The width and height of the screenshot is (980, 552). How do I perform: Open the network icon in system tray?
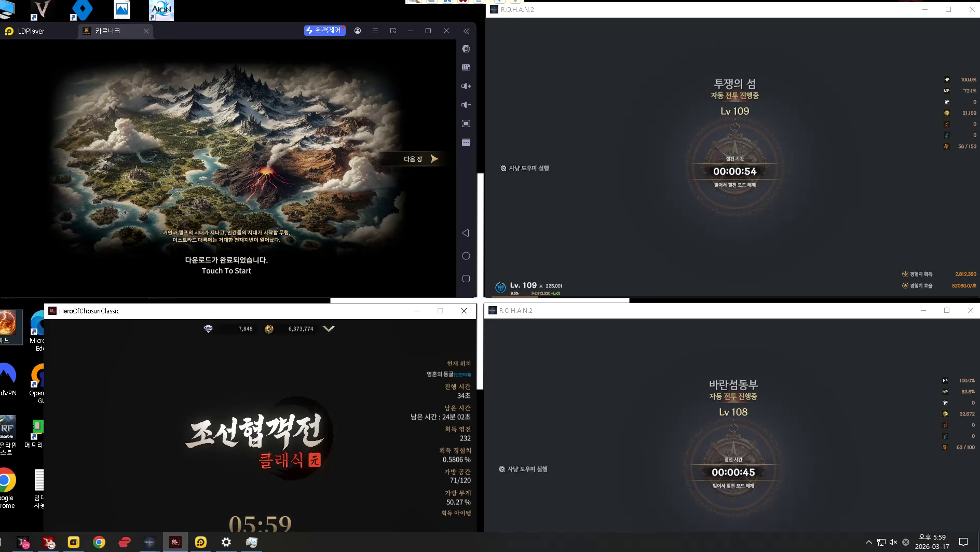(x=881, y=542)
